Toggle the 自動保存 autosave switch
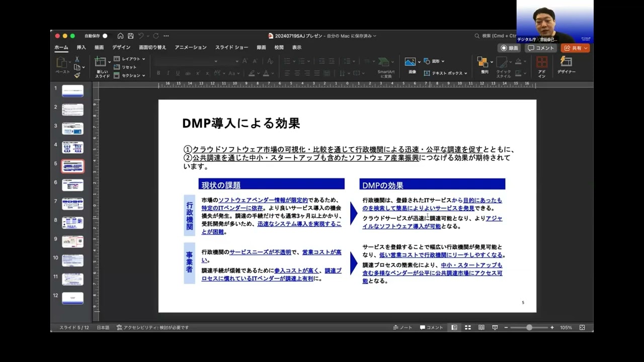 105,36
